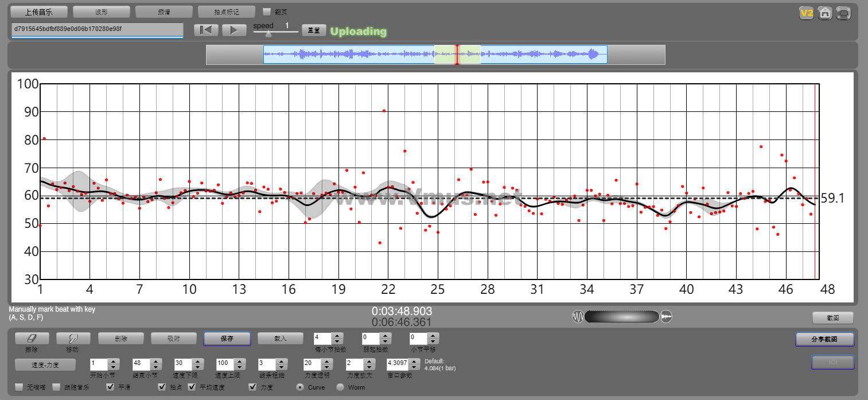Image resolution: width=868 pixels, height=400 pixels.
Task: Increase 开始小节 start bar with up arrow
Action: coord(114,362)
